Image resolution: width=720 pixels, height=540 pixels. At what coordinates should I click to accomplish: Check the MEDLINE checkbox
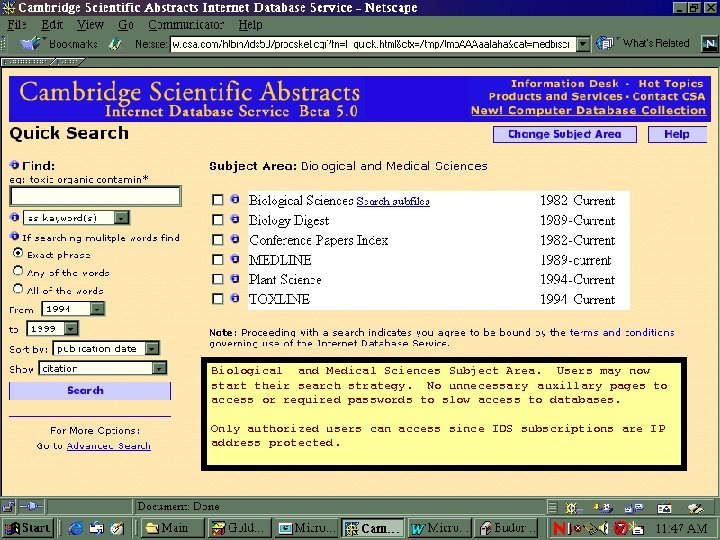[x=218, y=259]
